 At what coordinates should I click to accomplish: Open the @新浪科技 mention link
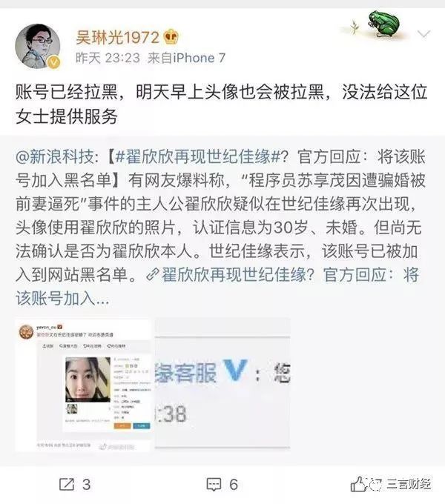(x=56, y=157)
